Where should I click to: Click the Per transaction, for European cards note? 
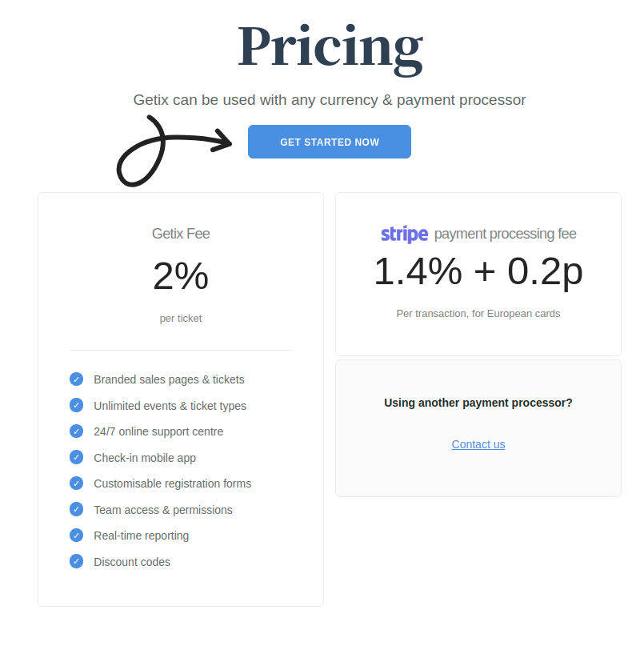click(x=478, y=313)
